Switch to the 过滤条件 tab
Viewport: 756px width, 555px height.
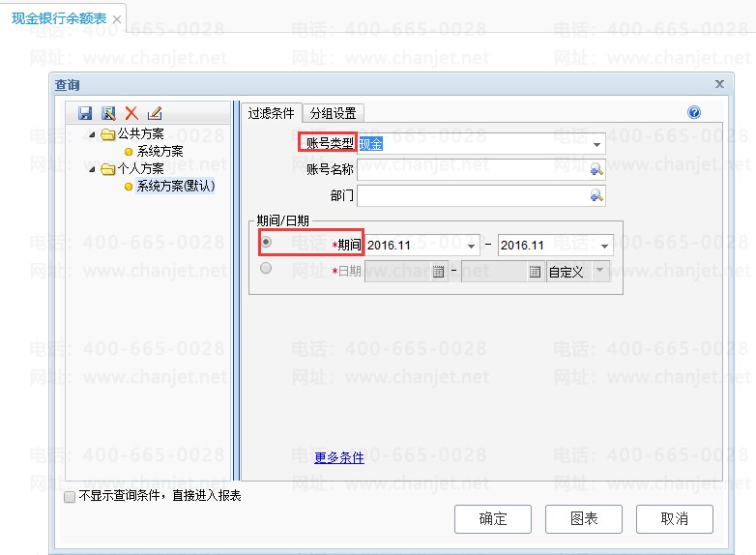point(271,113)
